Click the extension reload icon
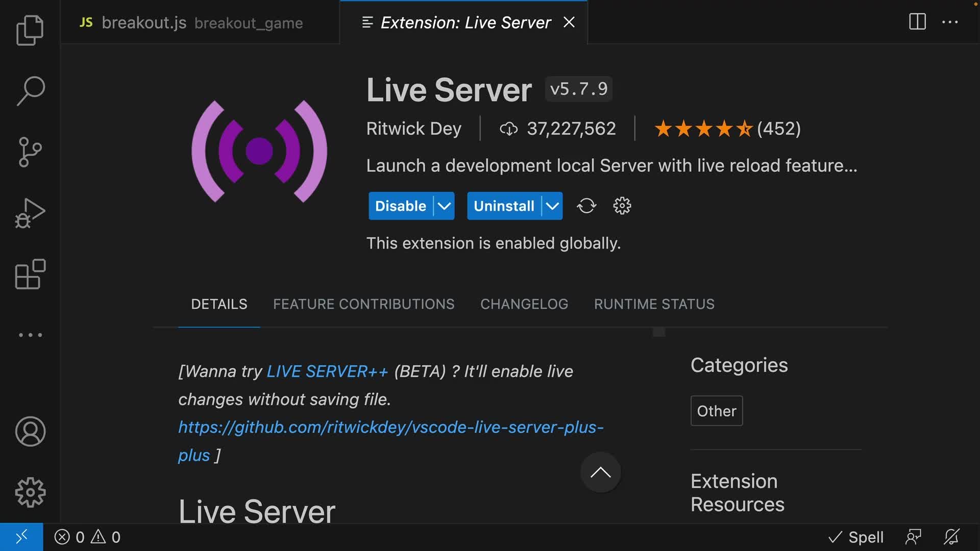Screen dimensions: 980x551 pos(586,206)
